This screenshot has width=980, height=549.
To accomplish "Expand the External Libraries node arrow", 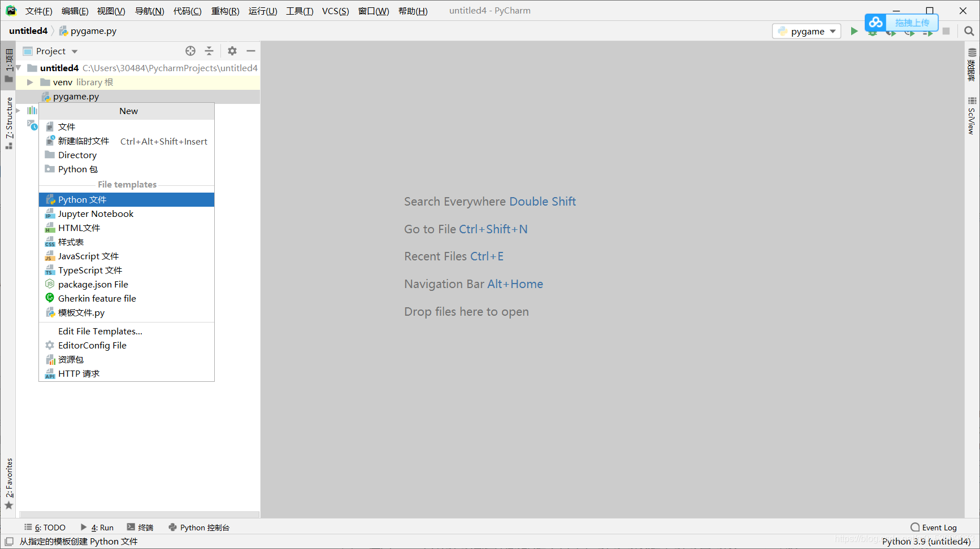I will point(19,110).
